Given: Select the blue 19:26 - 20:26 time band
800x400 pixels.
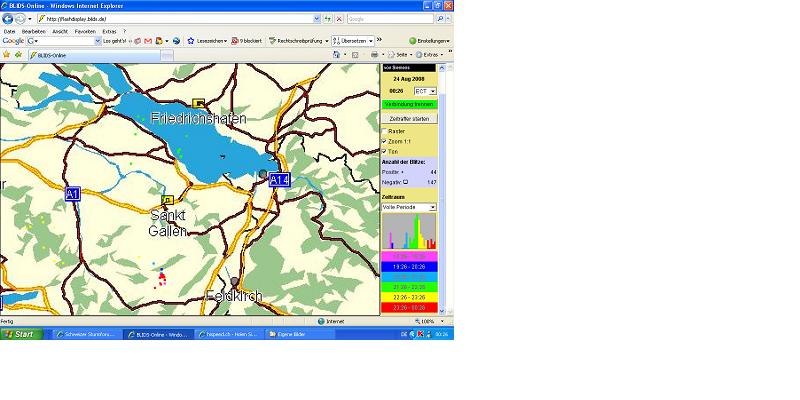Looking at the screenshot, I should pos(409,267).
